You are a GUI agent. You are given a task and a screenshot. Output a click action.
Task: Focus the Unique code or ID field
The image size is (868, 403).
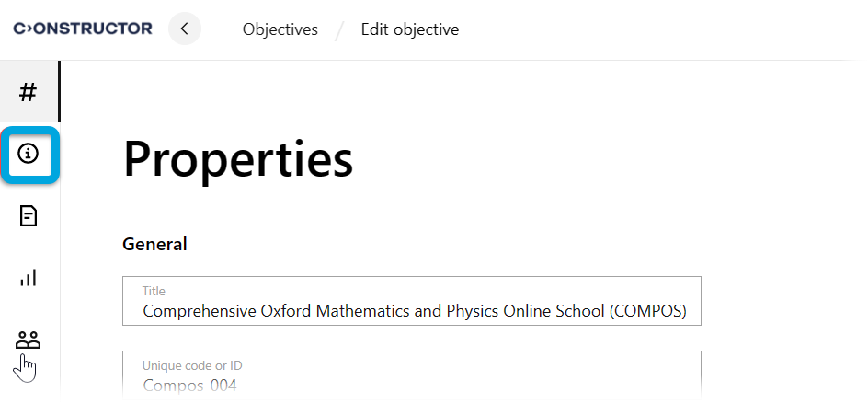tap(411, 375)
